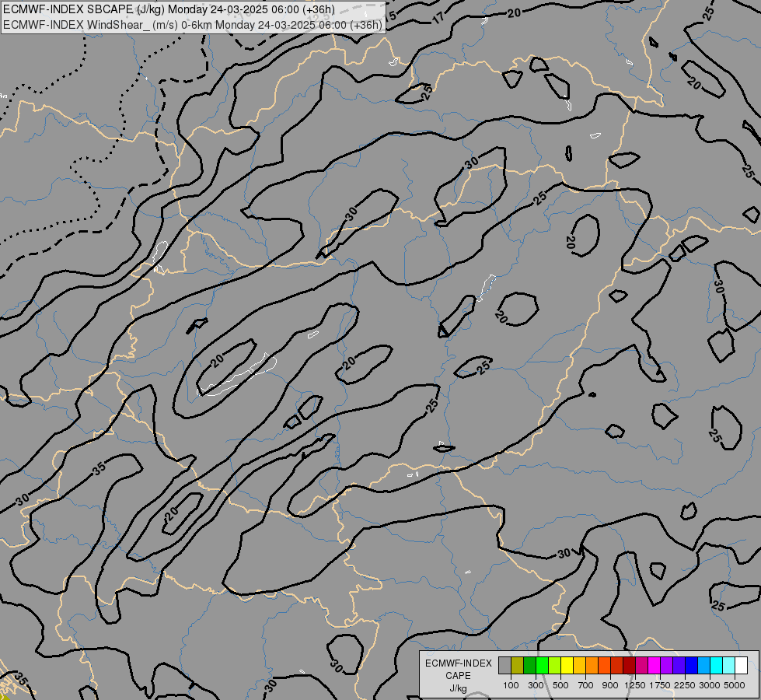This screenshot has width=761, height=700.
Task: Select the olive swatch in the legend
Action: point(518,665)
